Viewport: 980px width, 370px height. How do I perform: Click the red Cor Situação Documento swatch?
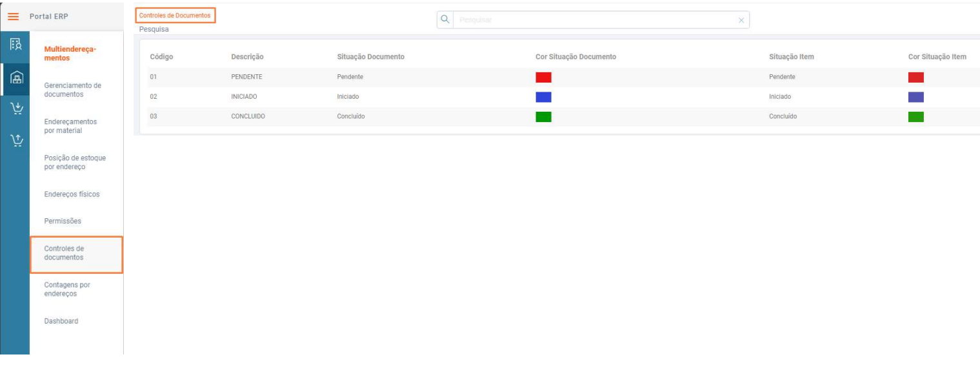click(543, 77)
